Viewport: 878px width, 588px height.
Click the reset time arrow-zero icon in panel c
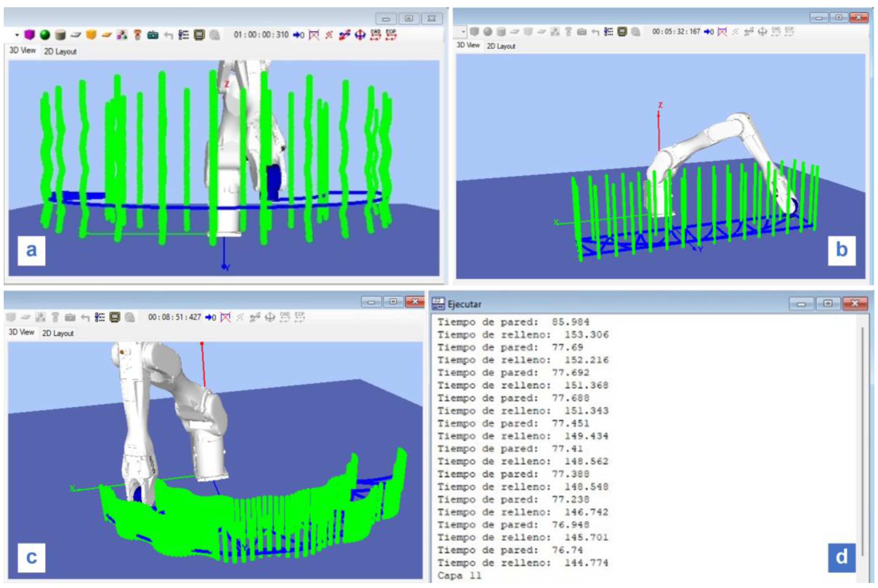click(211, 318)
